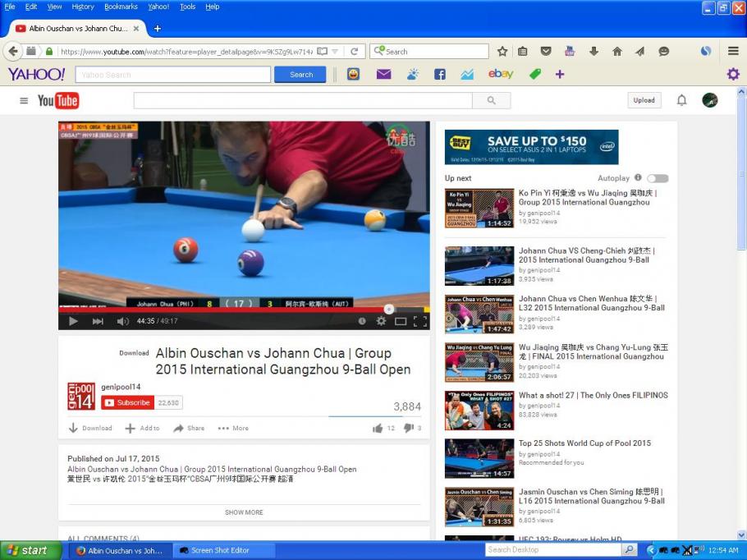747x560 pixels.
Task: Click the YouTube notifications bell
Action: [x=681, y=100]
